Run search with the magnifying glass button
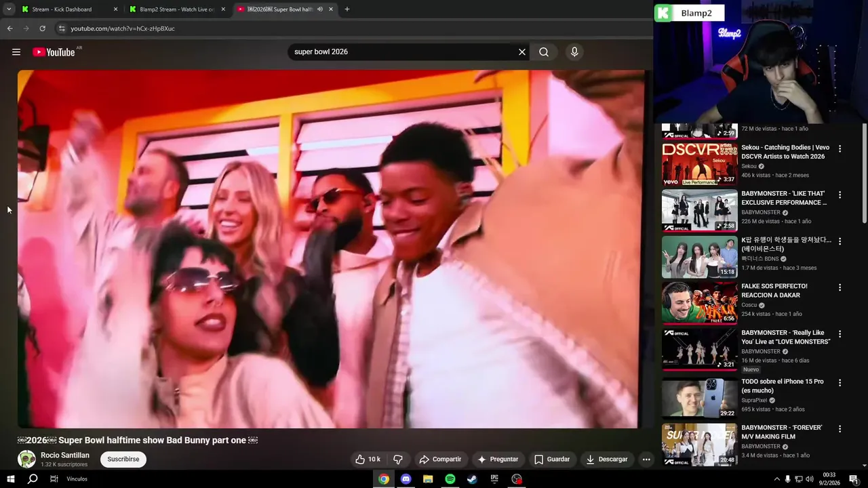The height and width of the screenshot is (488, 868). pos(544,52)
